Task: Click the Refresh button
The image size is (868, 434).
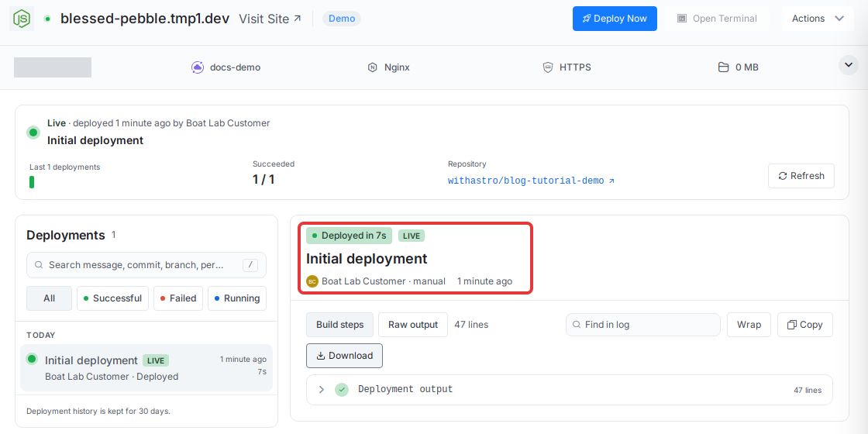Action: coord(801,176)
